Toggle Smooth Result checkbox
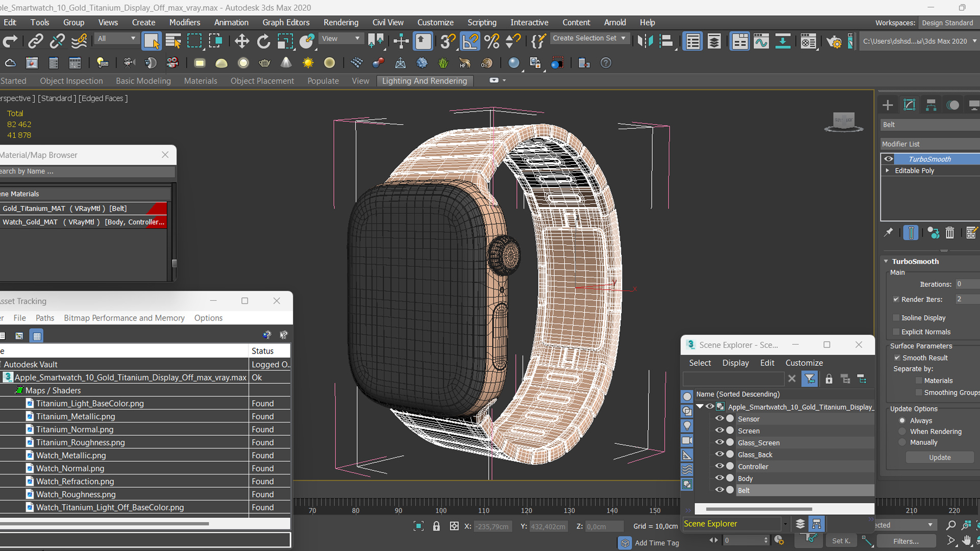Viewport: 980px width, 551px height. click(897, 358)
